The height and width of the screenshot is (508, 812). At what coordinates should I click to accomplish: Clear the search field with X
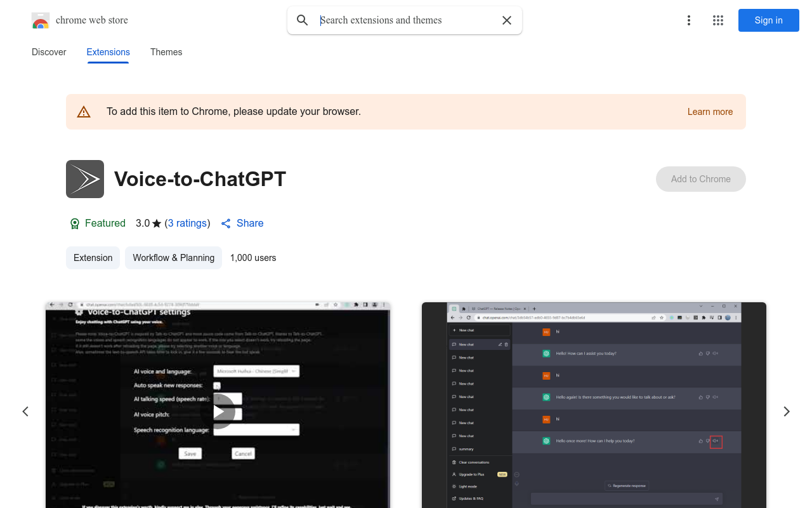(x=507, y=20)
